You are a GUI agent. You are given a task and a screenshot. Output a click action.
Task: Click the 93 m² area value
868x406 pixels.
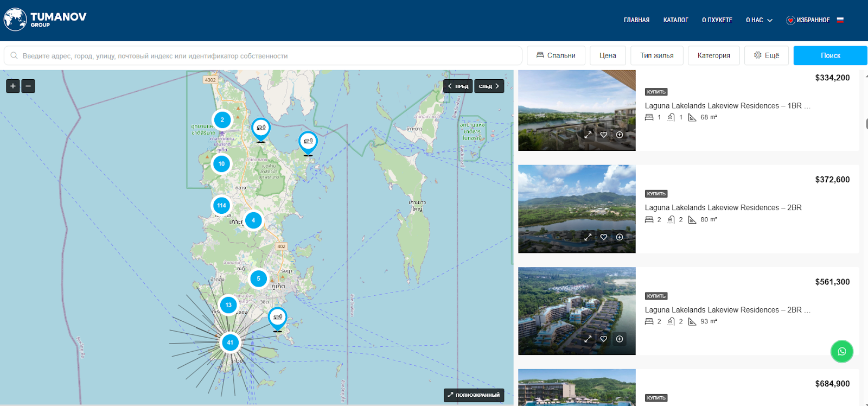[709, 321]
